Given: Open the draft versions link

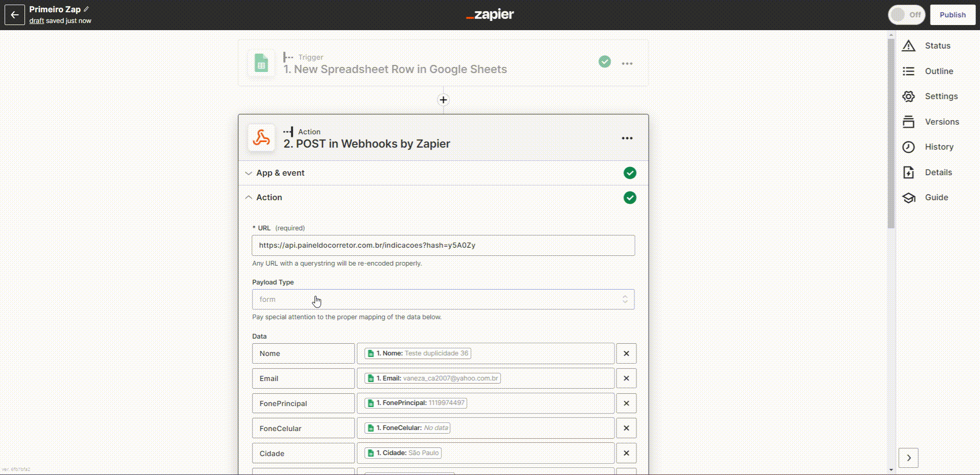Looking at the screenshot, I should click(36, 21).
